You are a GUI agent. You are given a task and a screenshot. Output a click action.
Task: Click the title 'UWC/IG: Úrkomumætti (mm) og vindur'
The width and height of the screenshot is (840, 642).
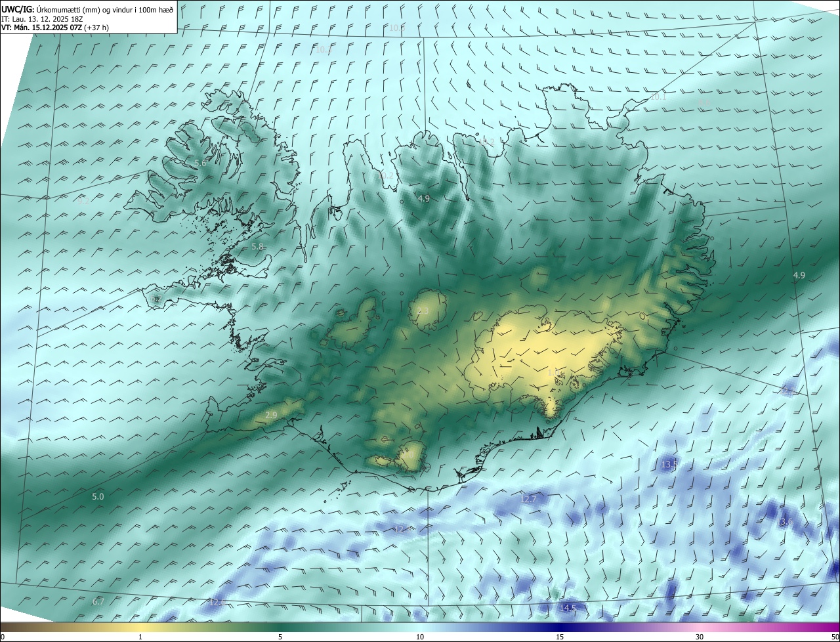pos(87,10)
